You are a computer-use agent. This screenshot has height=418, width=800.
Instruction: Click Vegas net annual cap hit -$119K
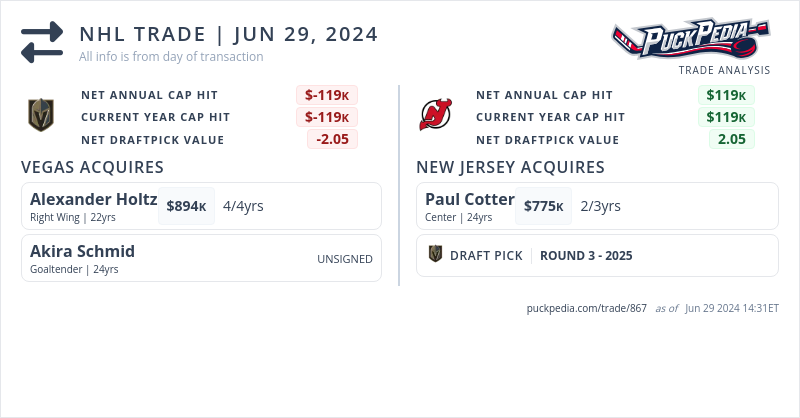click(x=326, y=95)
